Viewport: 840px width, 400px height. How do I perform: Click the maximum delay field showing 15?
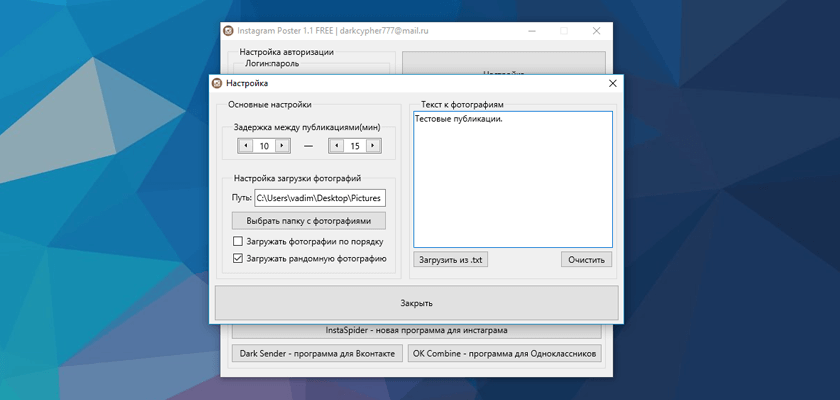355,146
